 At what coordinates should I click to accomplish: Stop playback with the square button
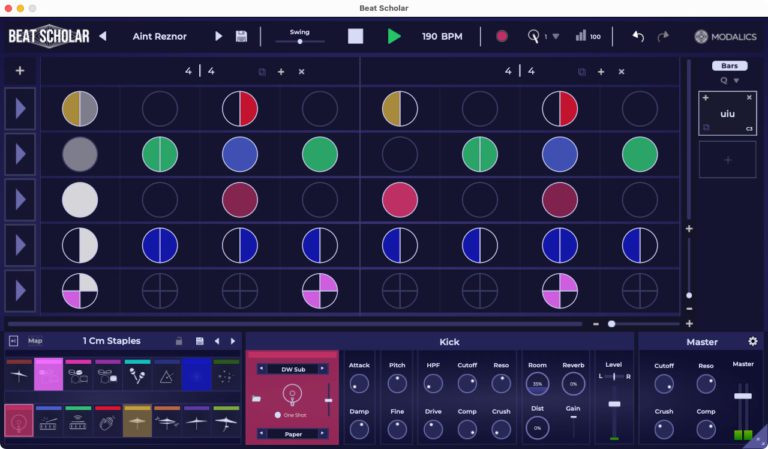click(x=356, y=36)
